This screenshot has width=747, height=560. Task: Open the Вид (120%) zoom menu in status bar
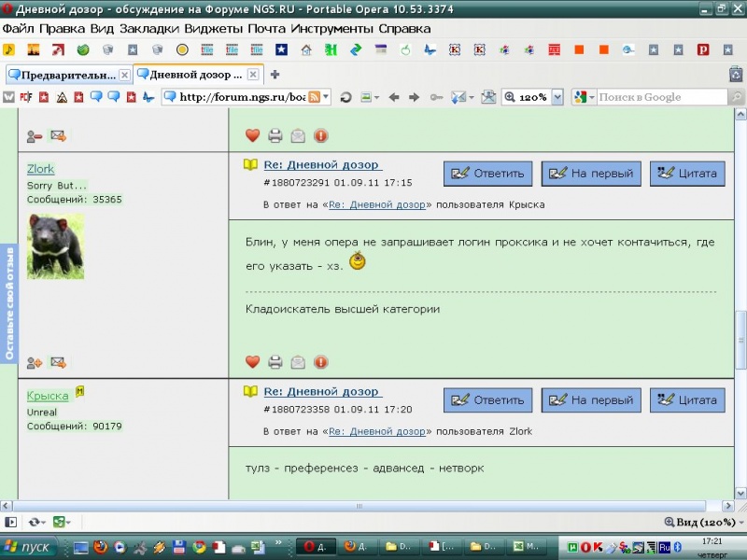pyautogui.click(x=699, y=523)
